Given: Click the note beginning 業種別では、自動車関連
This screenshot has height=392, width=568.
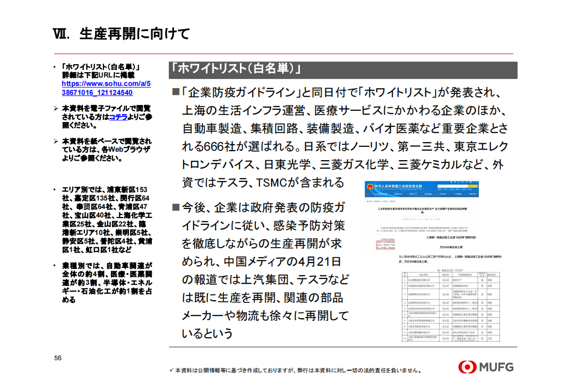Looking at the screenshot, I should click(107, 283).
